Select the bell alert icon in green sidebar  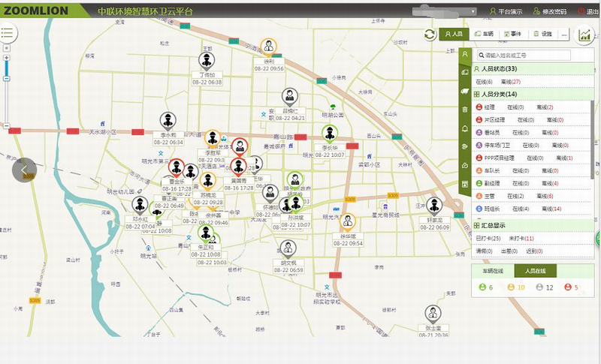[x=465, y=128]
